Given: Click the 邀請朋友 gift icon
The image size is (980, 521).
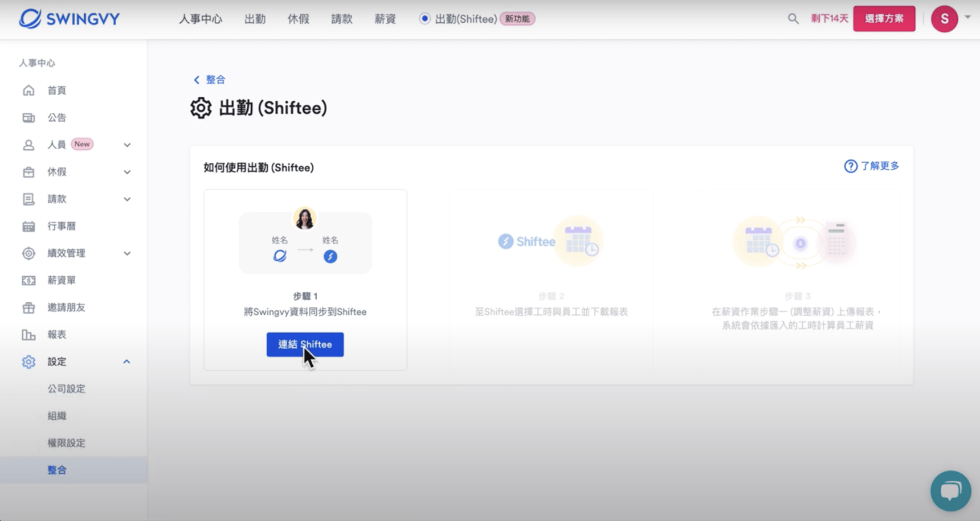Looking at the screenshot, I should 28,308.
